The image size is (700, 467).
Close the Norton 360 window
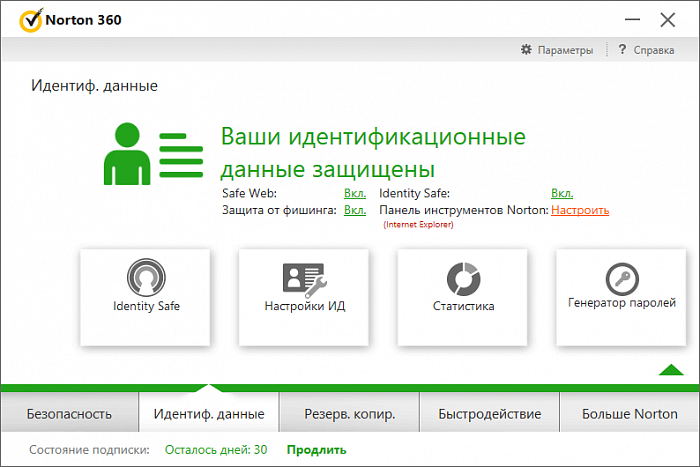tap(668, 20)
